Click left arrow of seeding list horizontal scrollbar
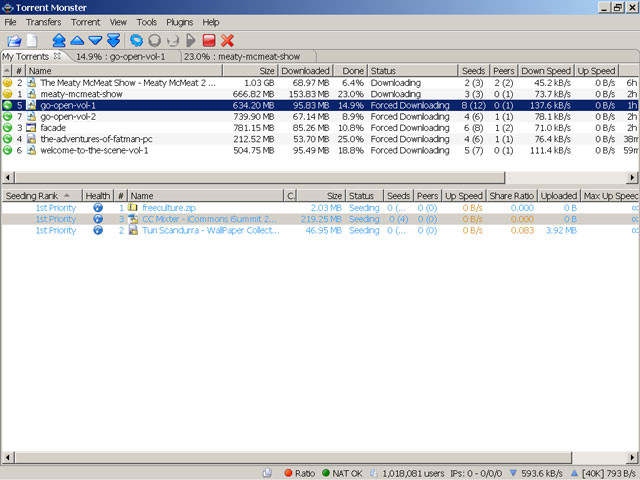640x480 pixels. (8, 457)
